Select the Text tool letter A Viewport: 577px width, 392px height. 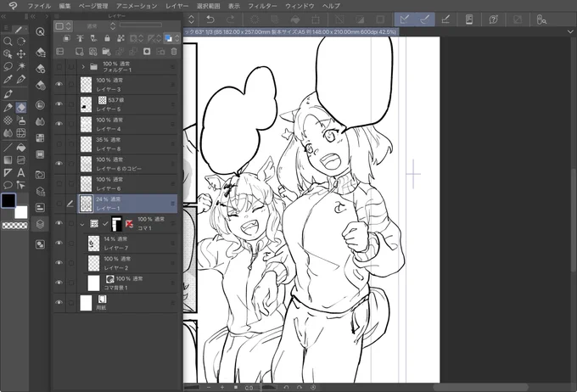click(x=21, y=172)
